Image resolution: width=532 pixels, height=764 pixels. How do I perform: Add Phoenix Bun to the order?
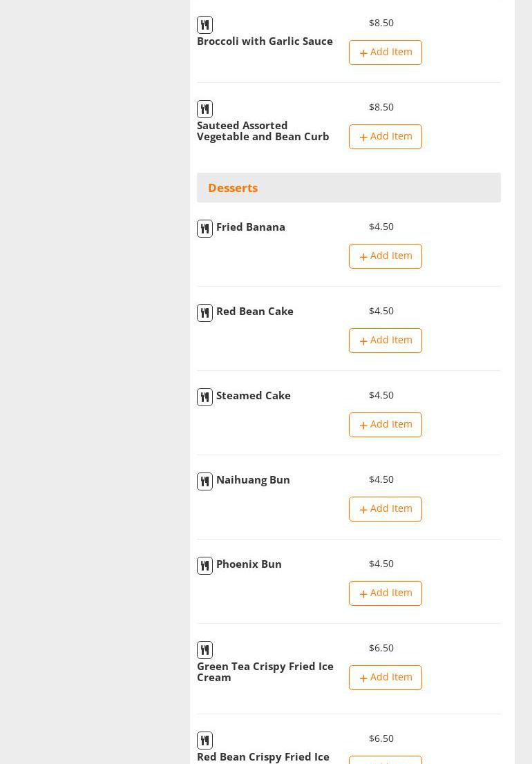[x=386, y=593]
